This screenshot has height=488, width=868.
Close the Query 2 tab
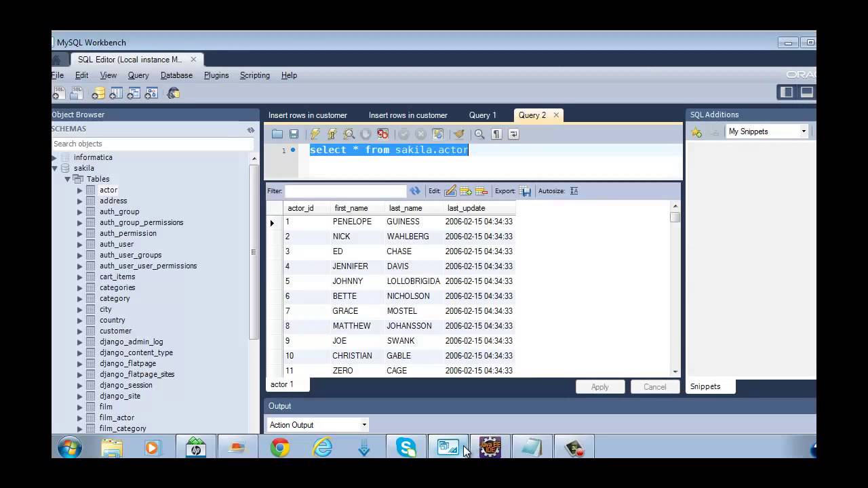tap(556, 115)
